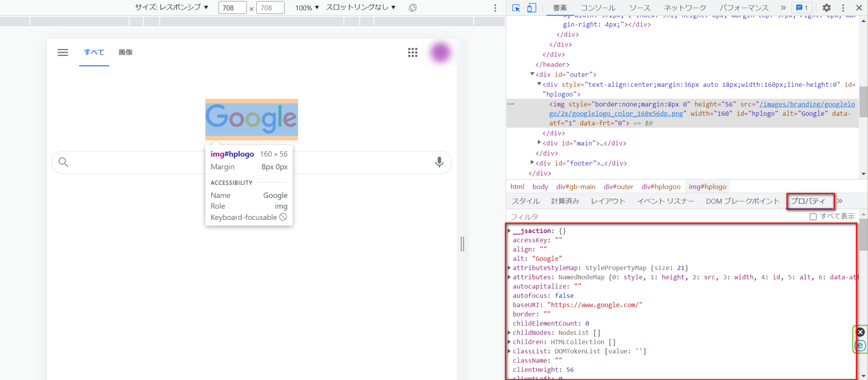Select the プロパティ tab
The image size is (868, 380).
click(808, 201)
